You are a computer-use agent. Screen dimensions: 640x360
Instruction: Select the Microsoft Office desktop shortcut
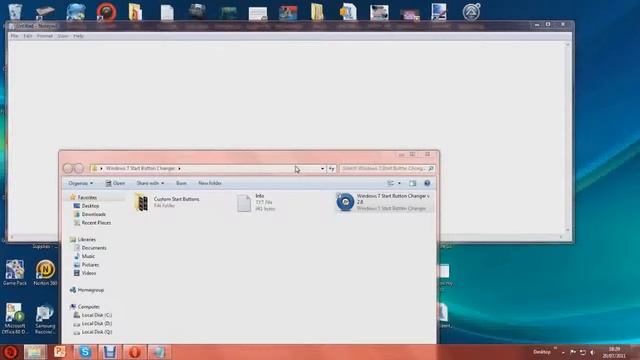[15, 318]
